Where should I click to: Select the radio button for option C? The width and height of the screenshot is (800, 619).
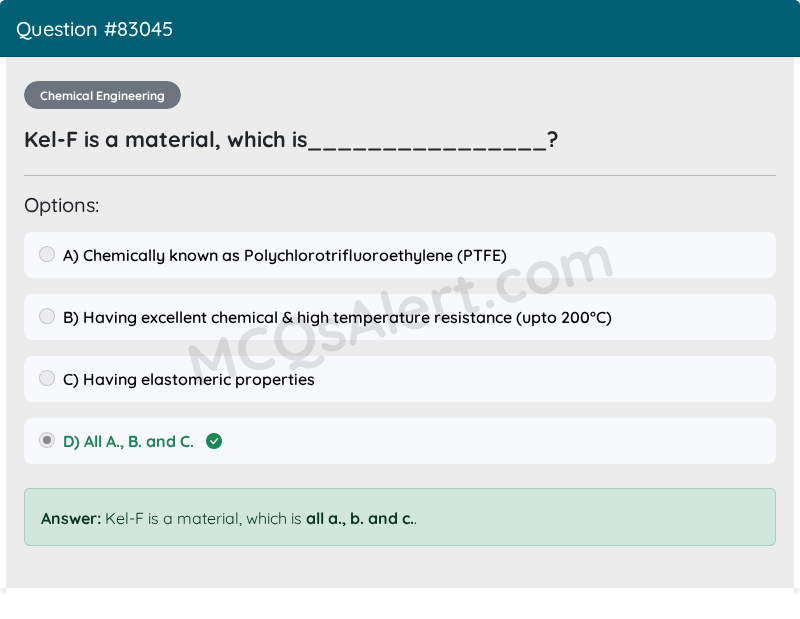coord(47,378)
